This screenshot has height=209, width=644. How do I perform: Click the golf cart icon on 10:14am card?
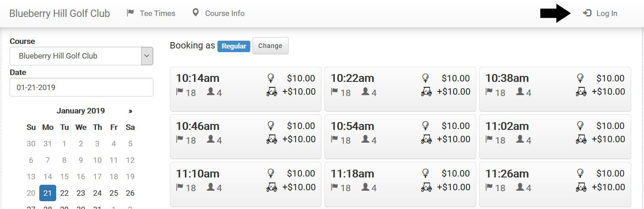click(272, 91)
